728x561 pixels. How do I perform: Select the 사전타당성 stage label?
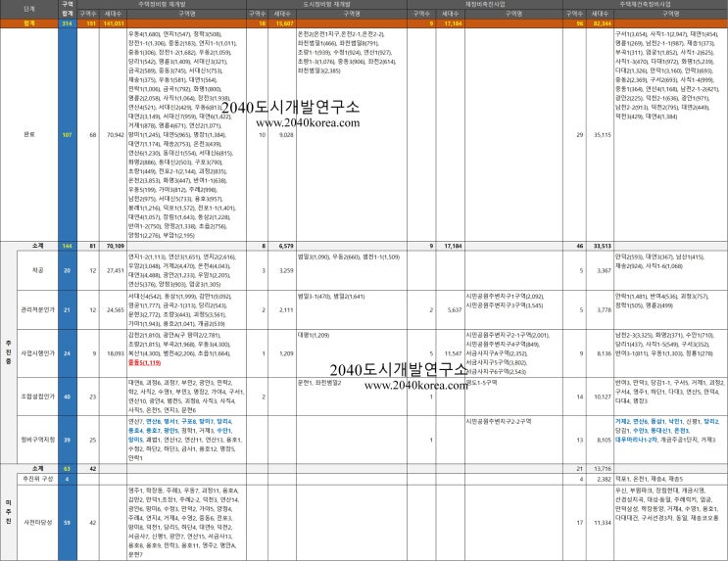[x=37, y=522]
